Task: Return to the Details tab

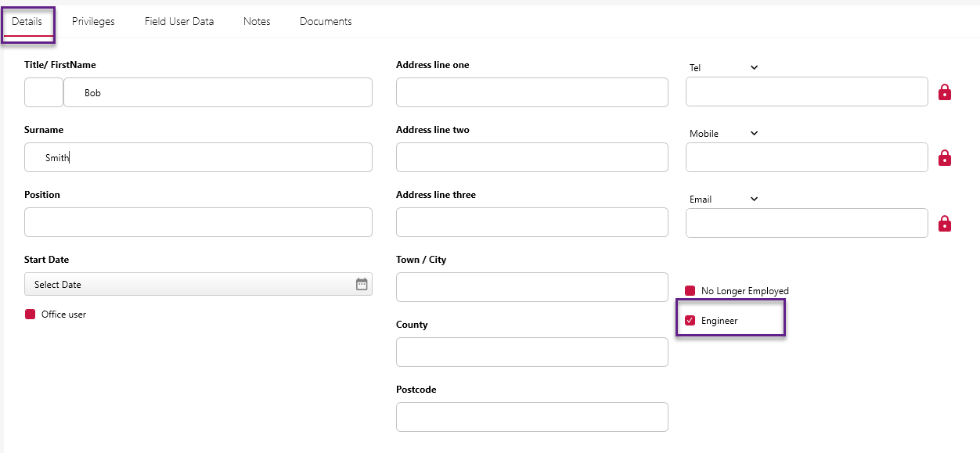Action: point(26,21)
